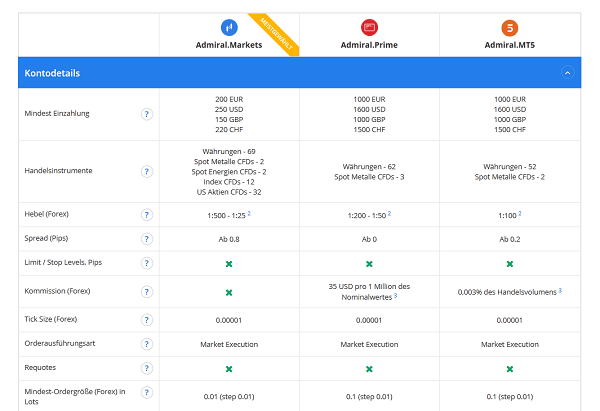
Task: Click Admiral.MT5 column title
Action: (510, 45)
